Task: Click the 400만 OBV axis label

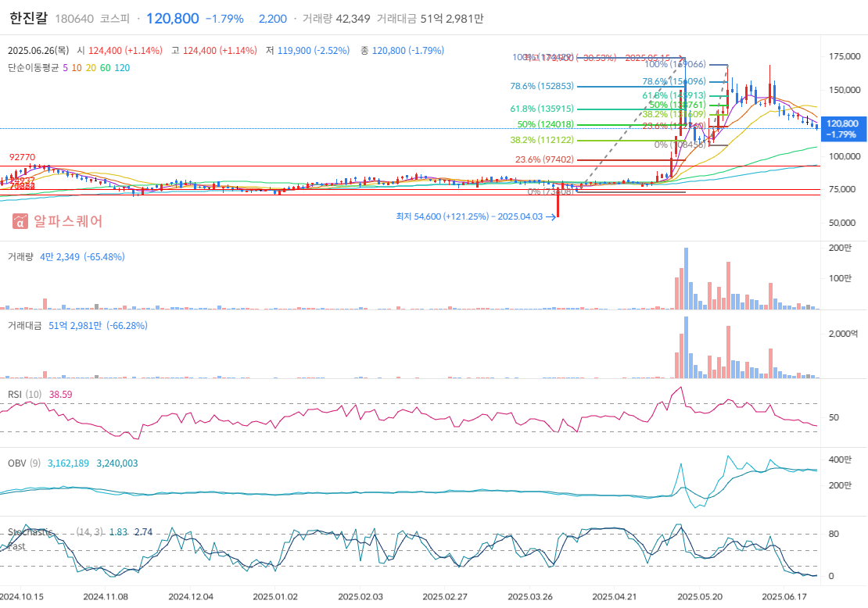Action: pos(840,460)
